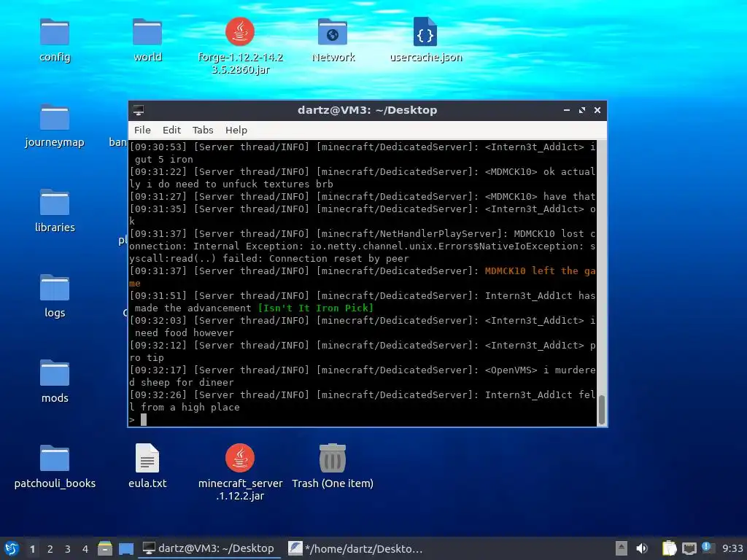Click the 'dartz@VM3: ~/Desktop' window title text
Image resolution: width=747 pixels, height=560 pixels.
pyautogui.click(x=368, y=110)
